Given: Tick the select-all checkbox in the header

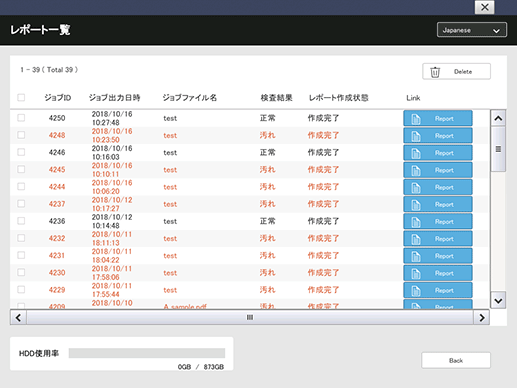Looking at the screenshot, I should tap(21, 98).
